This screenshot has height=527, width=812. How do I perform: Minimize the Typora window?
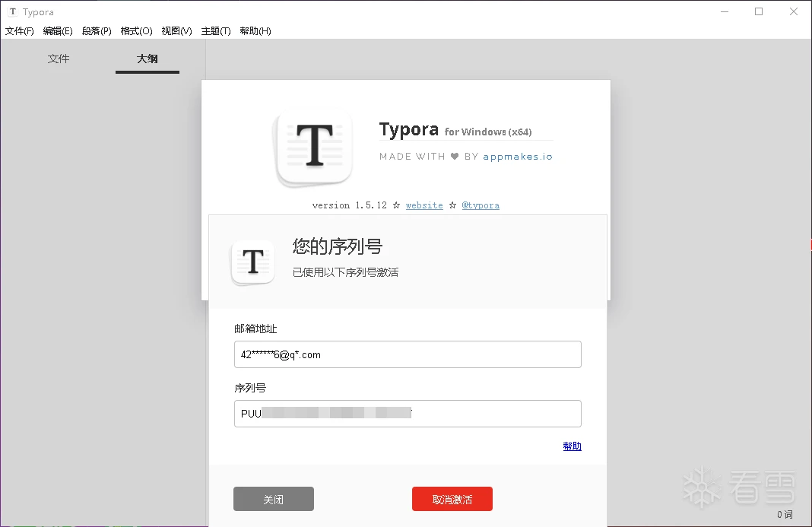[x=725, y=11]
